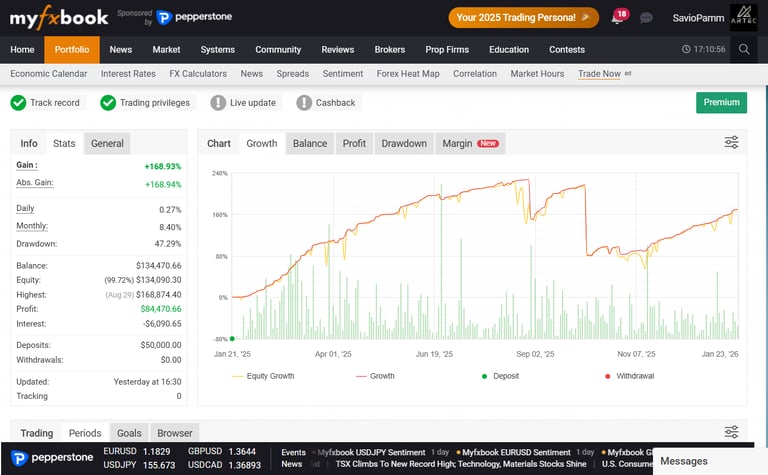Open the News main menu item
The height and width of the screenshot is (475, 768).
120,49
